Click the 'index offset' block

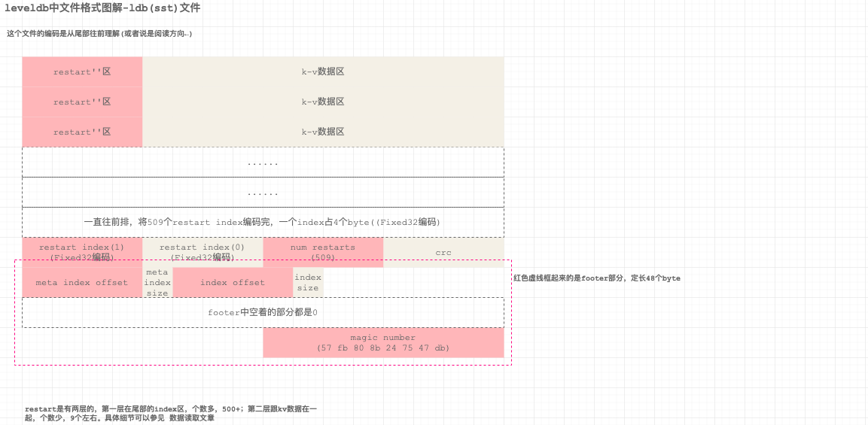[233, 283]
